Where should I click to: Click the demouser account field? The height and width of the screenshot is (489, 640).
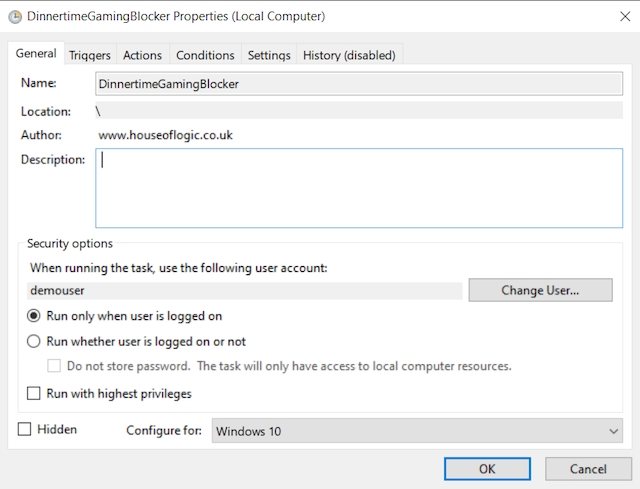244,291
